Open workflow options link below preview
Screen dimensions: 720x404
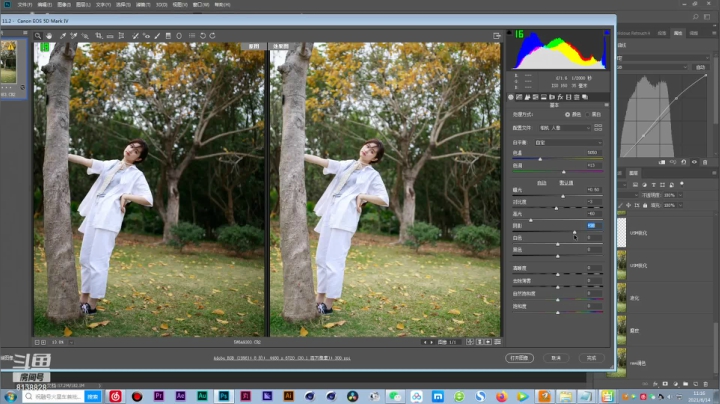point(282,358)
